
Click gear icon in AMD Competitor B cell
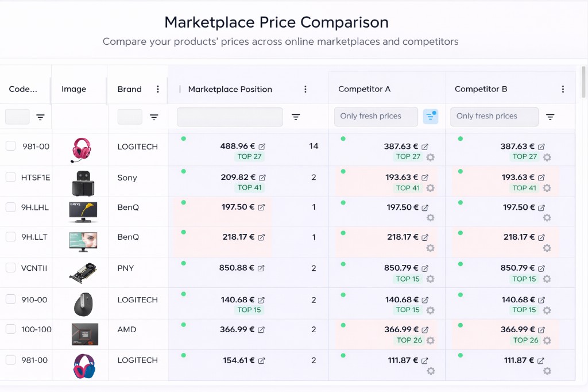547,340
